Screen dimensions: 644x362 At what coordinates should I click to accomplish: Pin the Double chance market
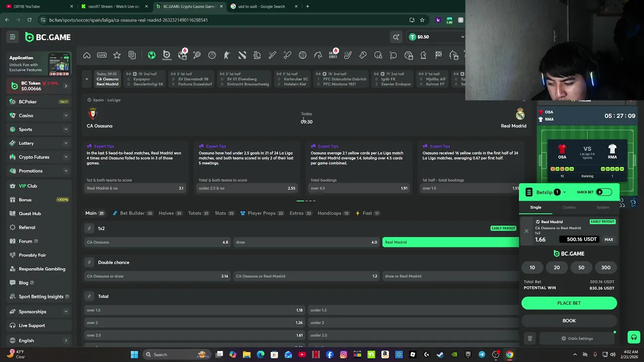(x=89, y=262)
